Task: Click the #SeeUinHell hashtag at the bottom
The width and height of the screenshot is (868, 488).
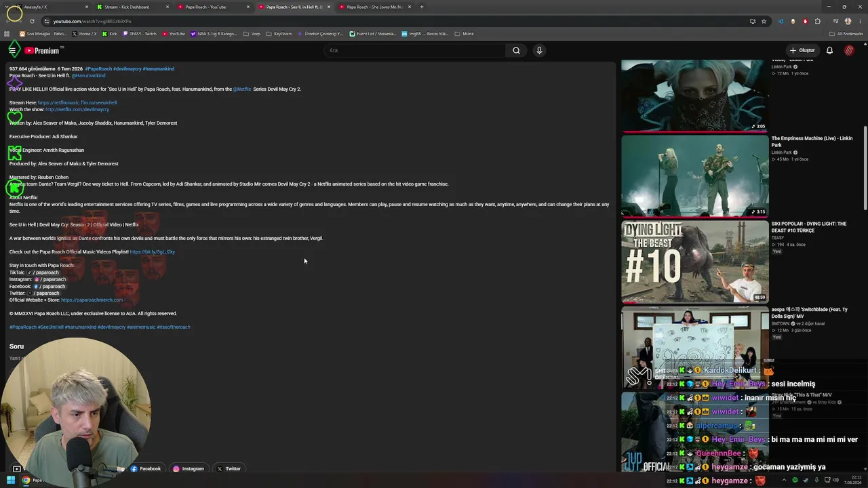Action: click(51, 327)
